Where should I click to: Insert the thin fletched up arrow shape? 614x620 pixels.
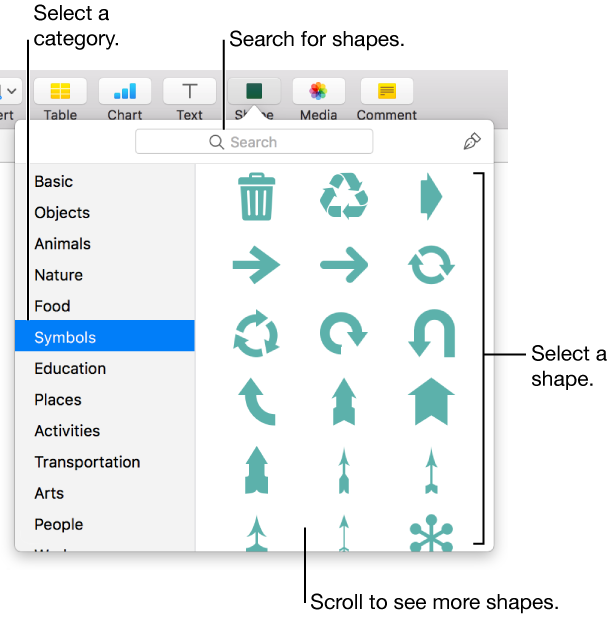[431, 471]
